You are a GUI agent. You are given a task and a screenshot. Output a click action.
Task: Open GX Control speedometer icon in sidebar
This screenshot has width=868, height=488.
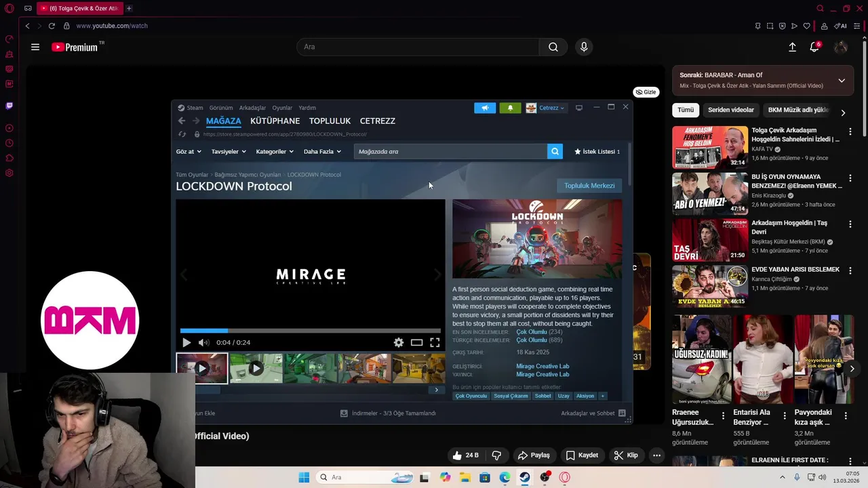pyautogui.click(x=9, y=39)
